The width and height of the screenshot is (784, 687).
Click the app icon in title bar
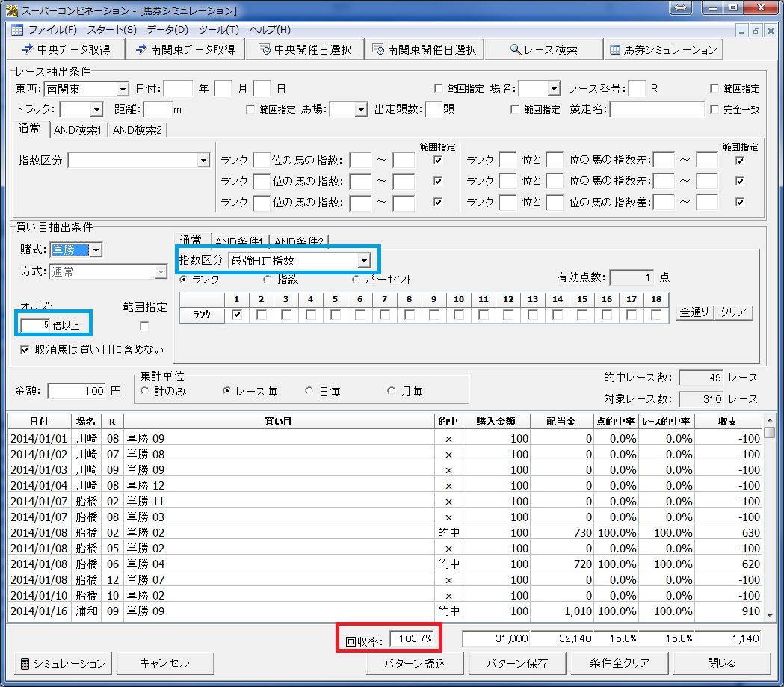click(x=11, y=10)
